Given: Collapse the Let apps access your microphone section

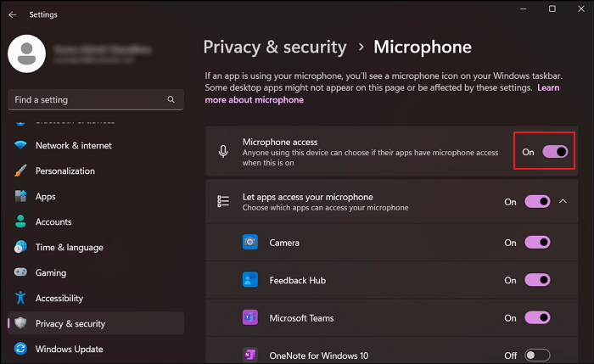Looking at the screenshot, I should pos(563,202).
